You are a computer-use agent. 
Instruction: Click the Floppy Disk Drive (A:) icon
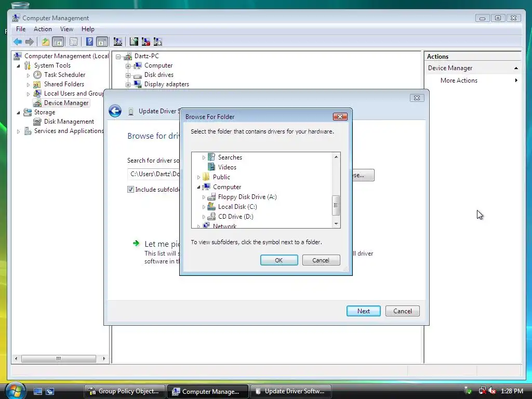[211, 197]
